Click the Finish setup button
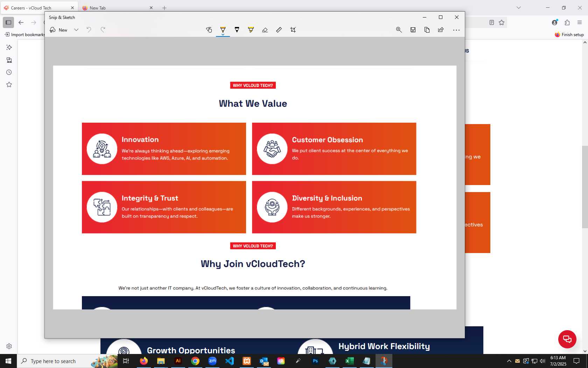This screenshot has height=368, width=588. (x=569, y=34)
